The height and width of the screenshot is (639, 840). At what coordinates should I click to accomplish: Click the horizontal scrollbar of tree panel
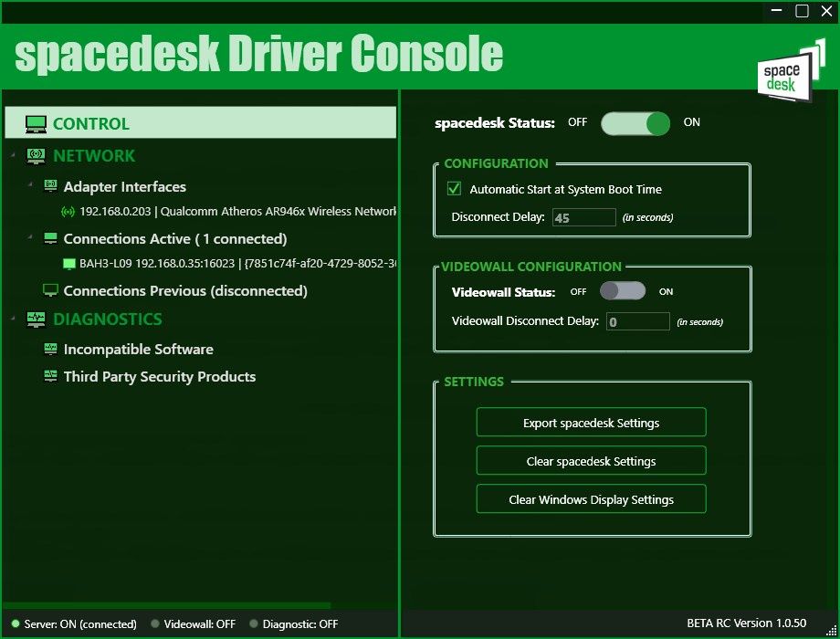tap(167, 606)
